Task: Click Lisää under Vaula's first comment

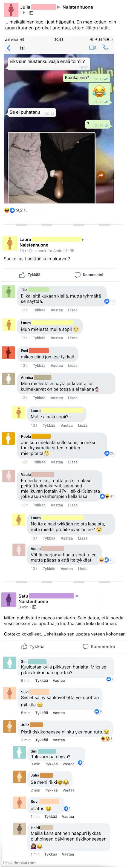Action: tap(73, 505)
